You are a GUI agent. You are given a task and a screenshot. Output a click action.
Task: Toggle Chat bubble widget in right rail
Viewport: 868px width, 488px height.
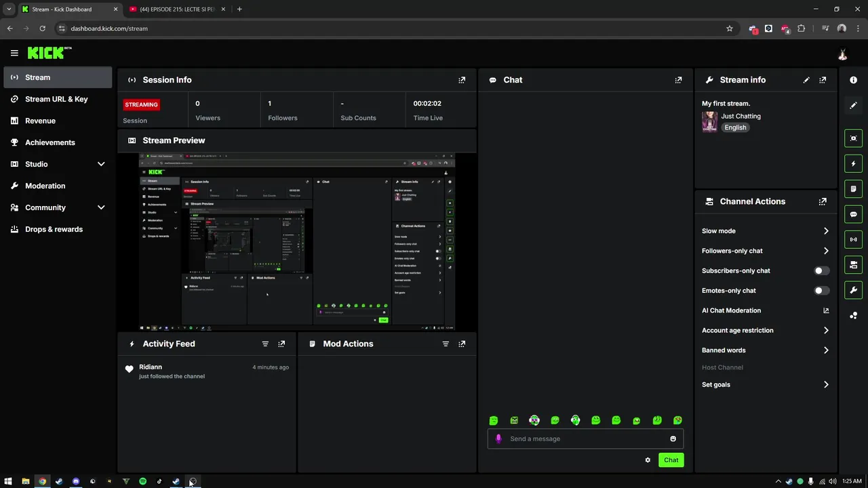pos(853,214)
